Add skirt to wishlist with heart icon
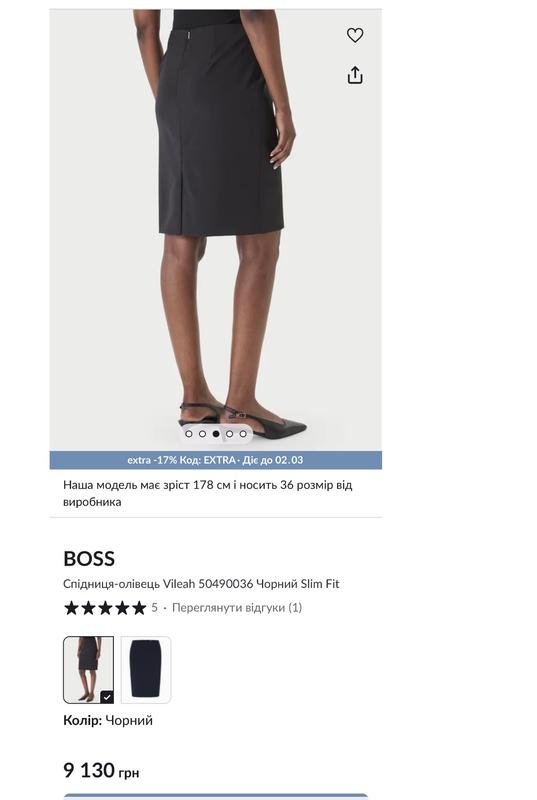 [x=355, y=35]
